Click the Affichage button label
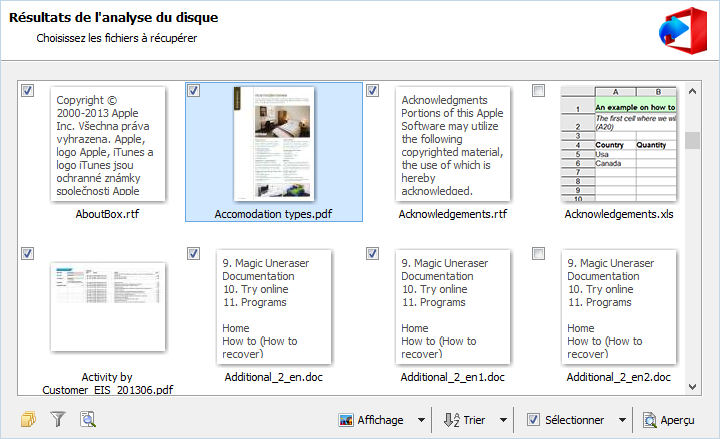Screen dimensions: 720x439 tap(380, 420)
